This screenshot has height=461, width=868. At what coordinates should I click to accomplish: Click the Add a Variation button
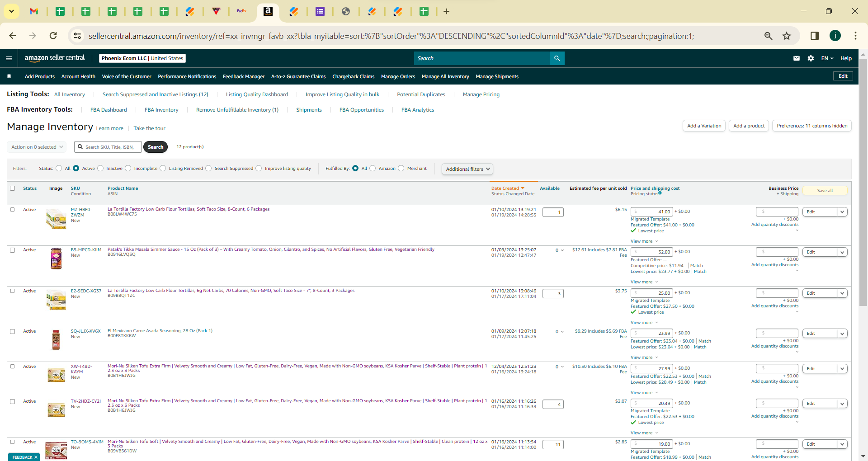704,126
